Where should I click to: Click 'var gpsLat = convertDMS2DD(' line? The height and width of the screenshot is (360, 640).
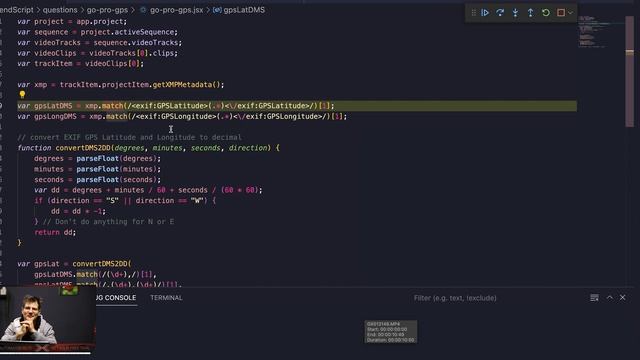pyautogui.click(x=74, y=264)
